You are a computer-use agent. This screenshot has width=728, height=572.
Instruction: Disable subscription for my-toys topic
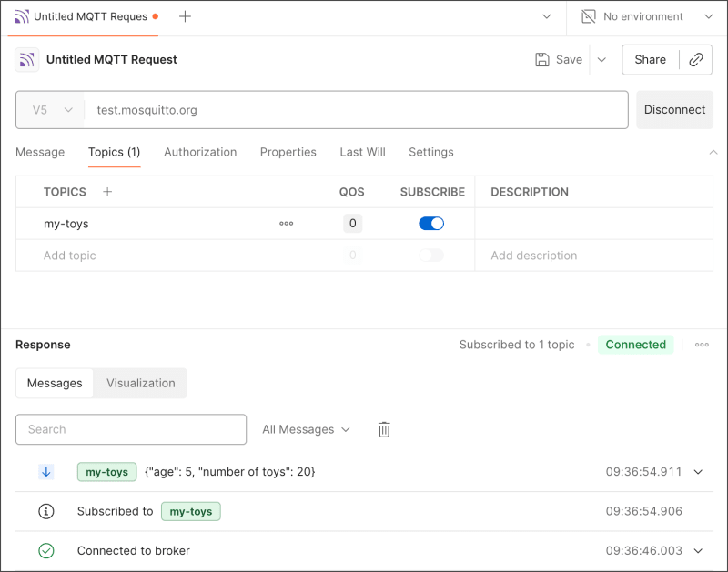(x=430, y=223)
